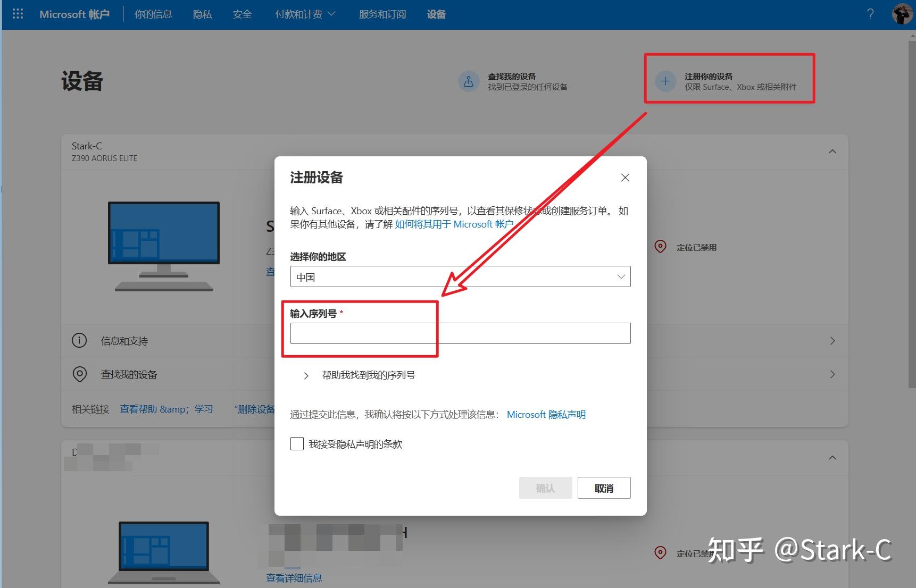916x588 pixels.
Task: Click the laptop image in the second device card
Action: [x=164, y=553]
